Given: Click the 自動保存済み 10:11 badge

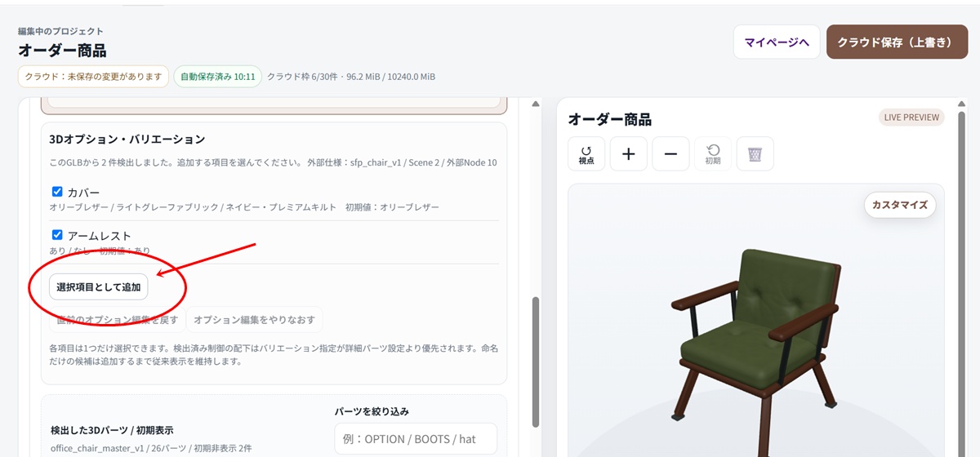Looking at the screenshot, I should (x=217, y=77).
